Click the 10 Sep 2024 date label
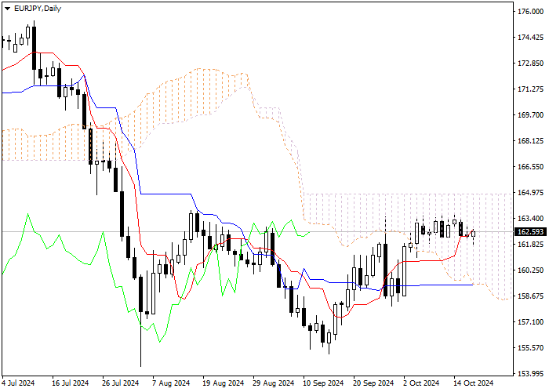The width and height of the screenshot is (549, 392). [323, 383]
